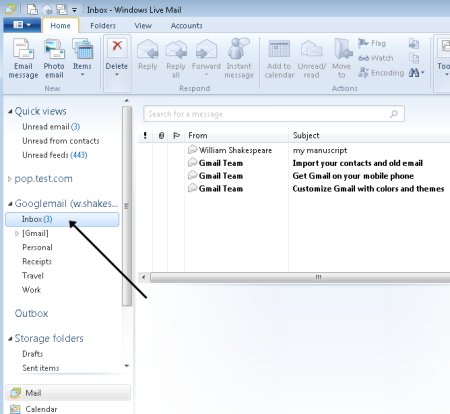Open the Outbox

click(31, 313)
